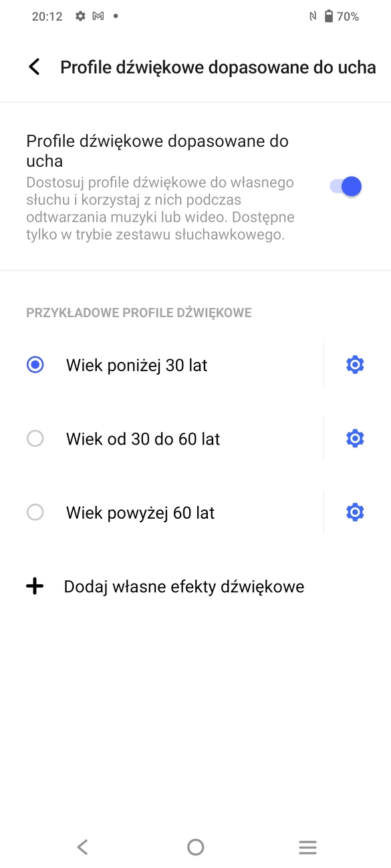This screenshot has width=391, height=868.
Task: Tap Dodaj własne efekty dźwiękowe
Action: [184, 586]
